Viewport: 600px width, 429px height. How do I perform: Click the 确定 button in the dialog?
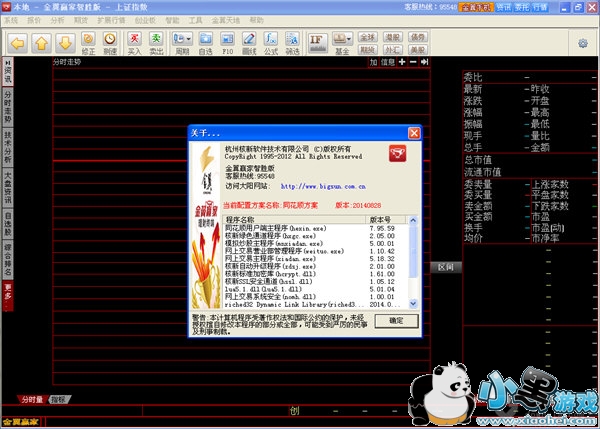(x=396, y=321)
